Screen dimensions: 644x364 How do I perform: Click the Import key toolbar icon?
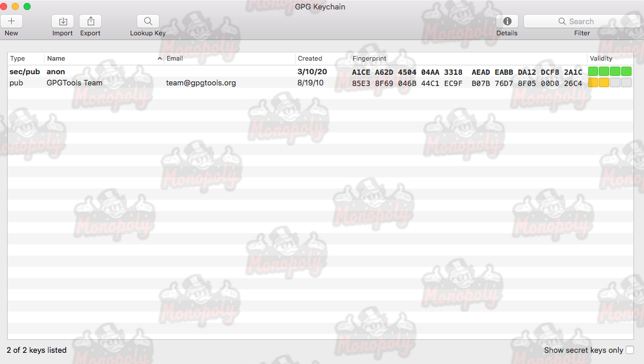[62, 21]
